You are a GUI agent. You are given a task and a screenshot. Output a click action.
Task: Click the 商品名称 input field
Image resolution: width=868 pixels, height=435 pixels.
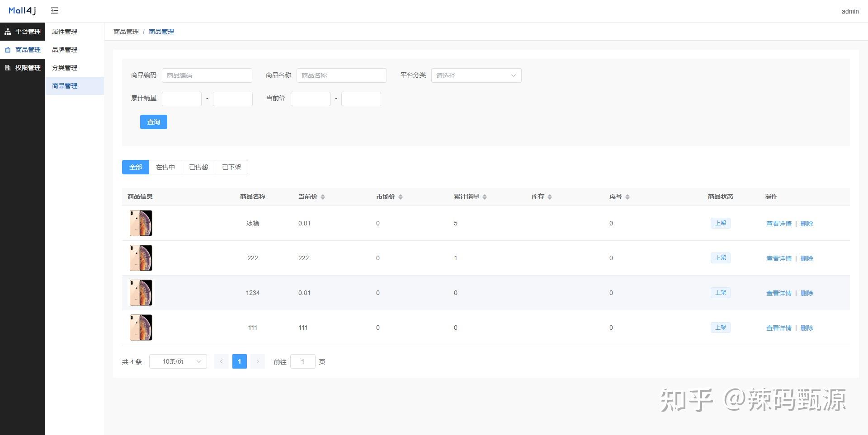[x=341, y=75]
